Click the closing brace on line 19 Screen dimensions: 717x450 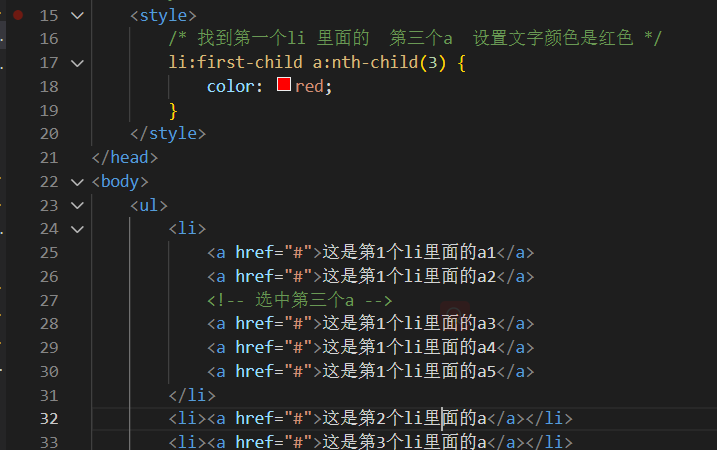pos(173,111)
